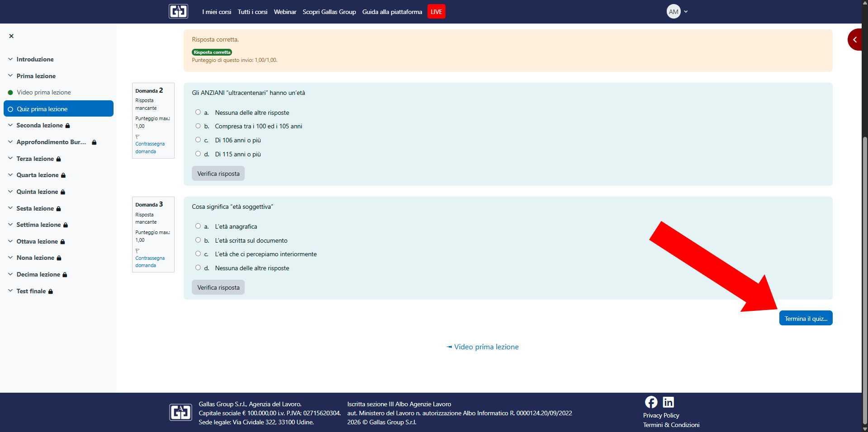Image resolution: width=868 pixels, height=432 pixels.
Task: Close the course sidebar with X icon
Action: tap(11, 36)
